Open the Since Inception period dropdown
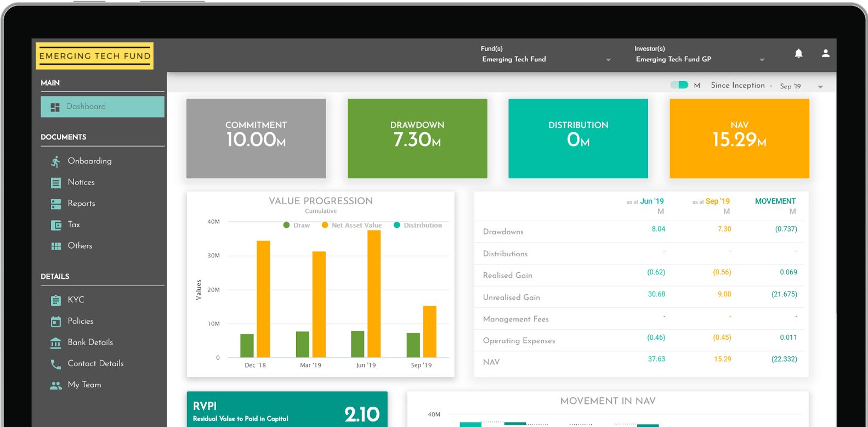868x427 pixels. coord(820,87)
